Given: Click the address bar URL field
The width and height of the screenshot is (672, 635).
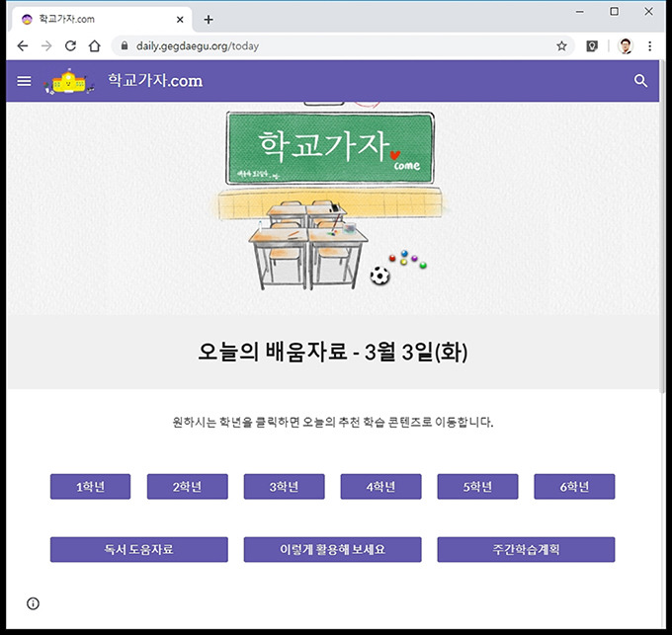Looking at the screenshot, I should tap(334, 45).
